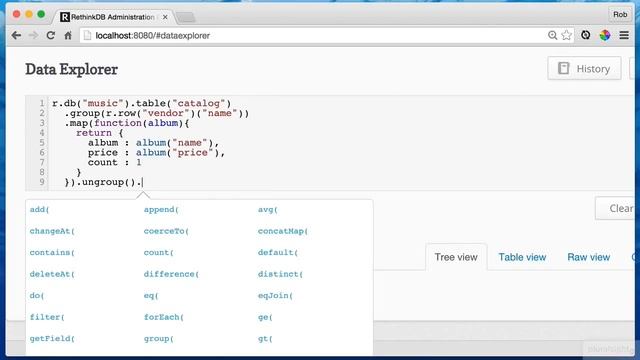Select eq( suggestion

point(151,296)
